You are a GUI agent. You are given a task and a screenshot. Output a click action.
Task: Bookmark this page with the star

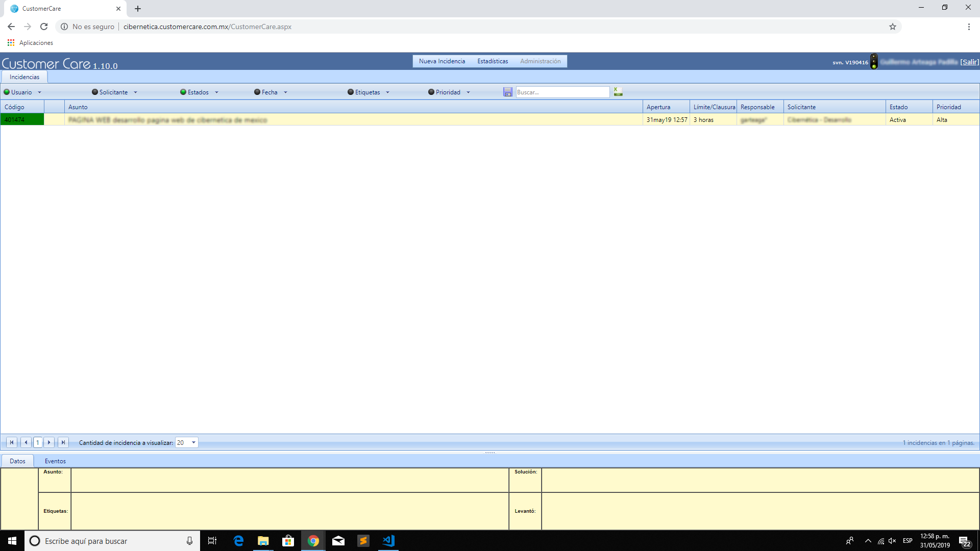tap(893, 27)
